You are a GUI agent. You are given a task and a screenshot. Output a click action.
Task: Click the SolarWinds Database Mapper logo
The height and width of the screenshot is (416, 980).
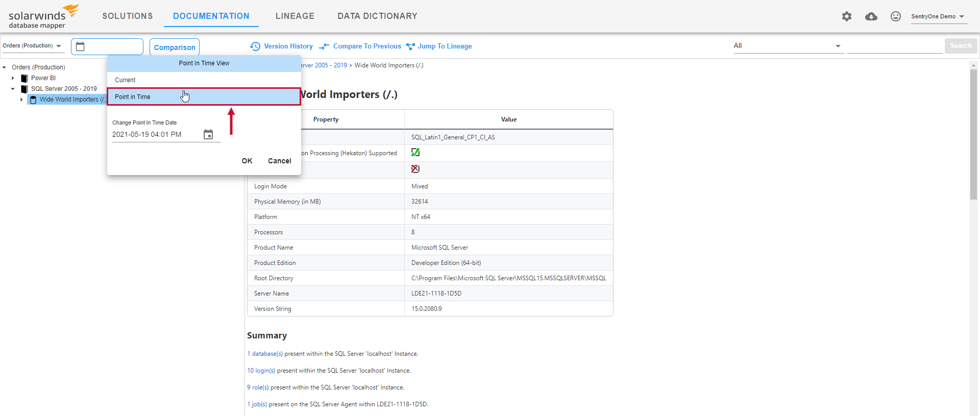(x=44, y=16)
